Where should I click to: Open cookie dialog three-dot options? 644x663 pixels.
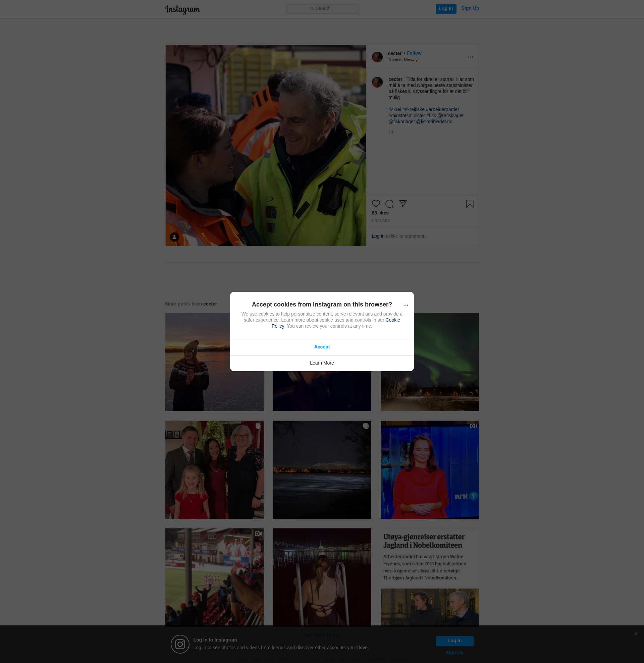tap(406, 305)
